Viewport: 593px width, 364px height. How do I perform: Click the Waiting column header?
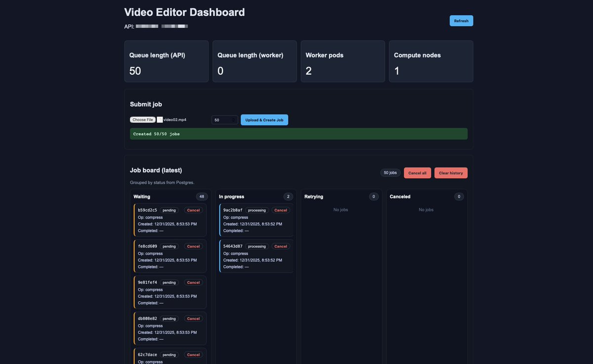(142, 197)
